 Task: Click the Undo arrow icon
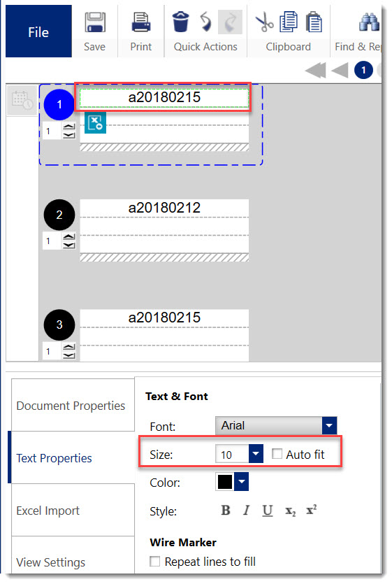[x=205, y=22]
